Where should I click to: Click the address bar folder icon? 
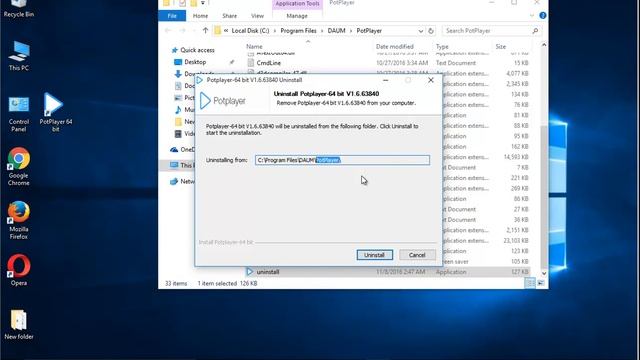click(218, 31)
